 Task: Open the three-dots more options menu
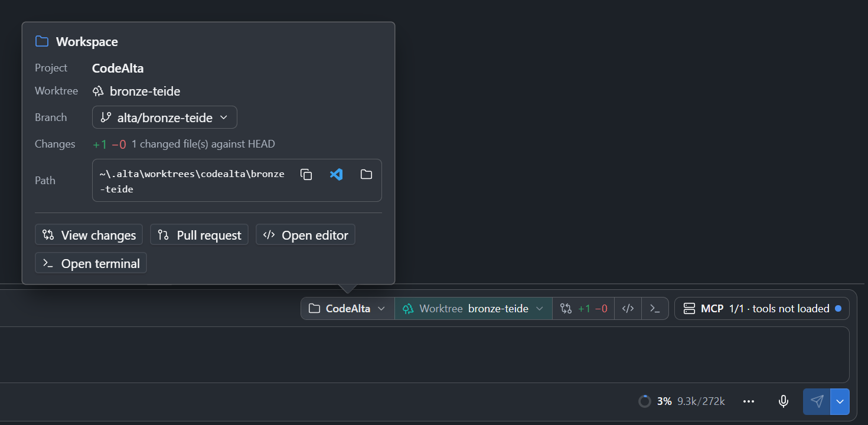[x=749, y=401]
